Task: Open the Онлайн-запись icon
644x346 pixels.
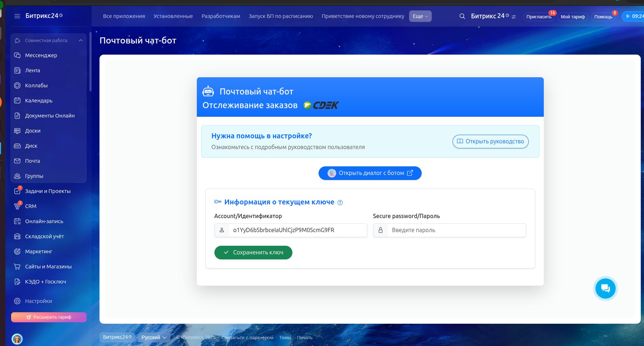Action: (17, 221)
